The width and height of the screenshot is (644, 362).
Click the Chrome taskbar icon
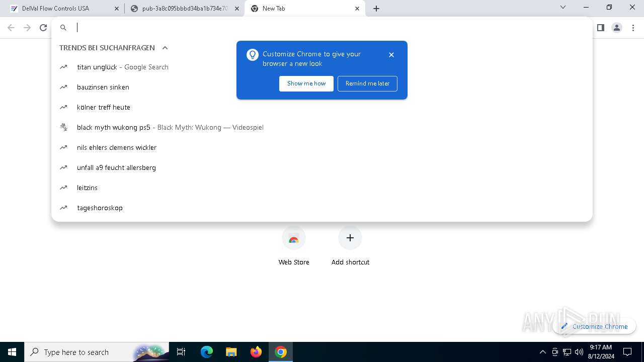pos(281,352)
